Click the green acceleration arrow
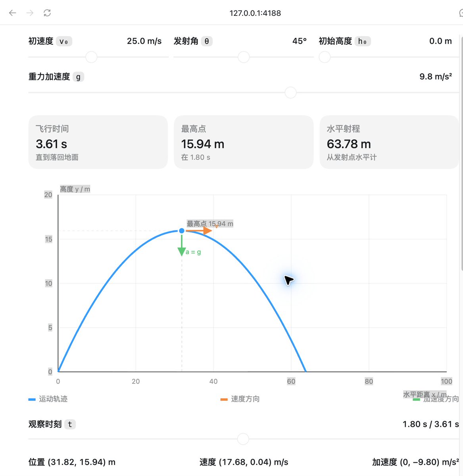Image resolution: width=463 pixels, height=476 pixels. (182, 246)
